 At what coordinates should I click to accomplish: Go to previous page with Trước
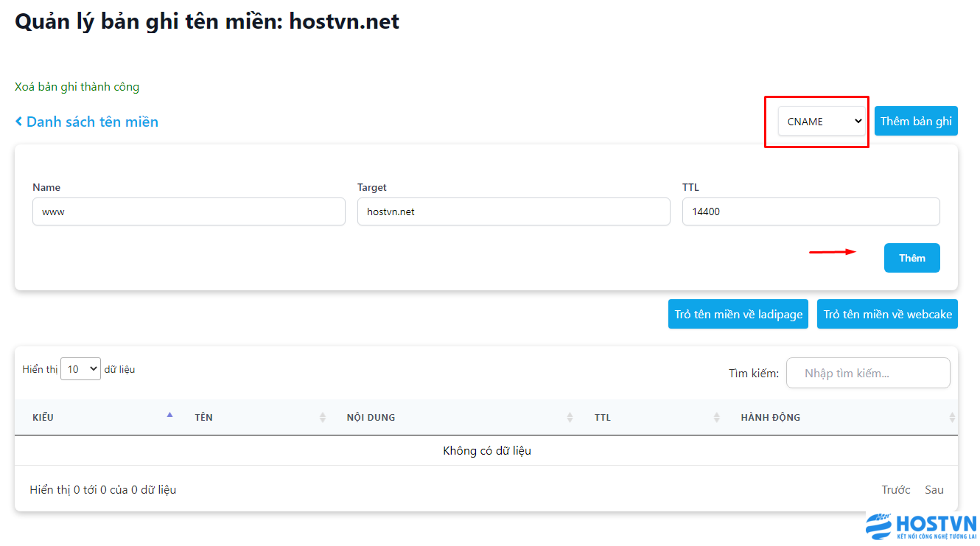(896, 490)
